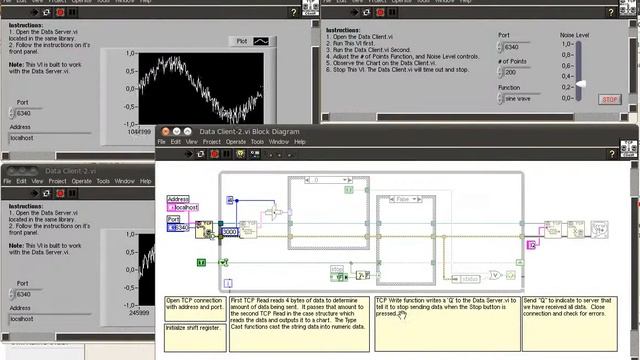Go to next case in outer case structure
Image resolution: width=640 pixels, height=360 pixels.
point(350,180)
